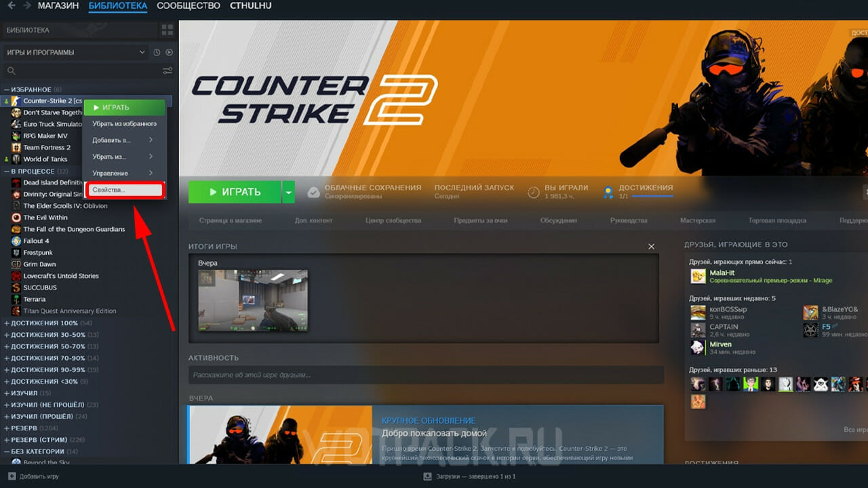Click the cloud saves status icon
This screenshot has width=868, height=488.
(x=313, y=192)
